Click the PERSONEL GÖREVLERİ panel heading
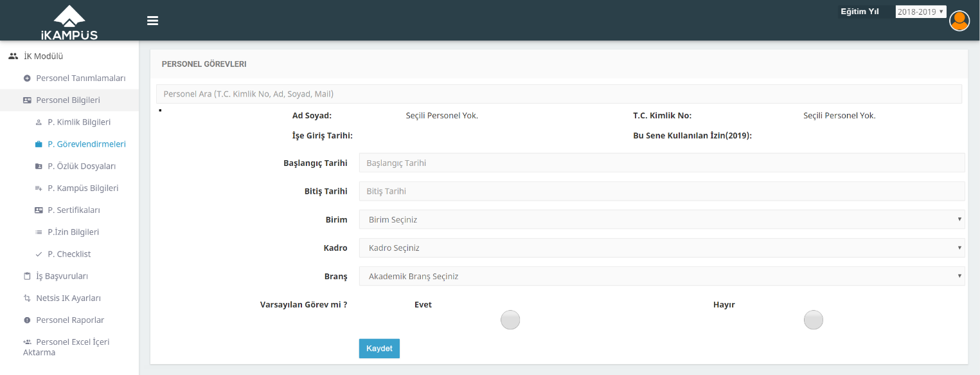 point(204,64)
